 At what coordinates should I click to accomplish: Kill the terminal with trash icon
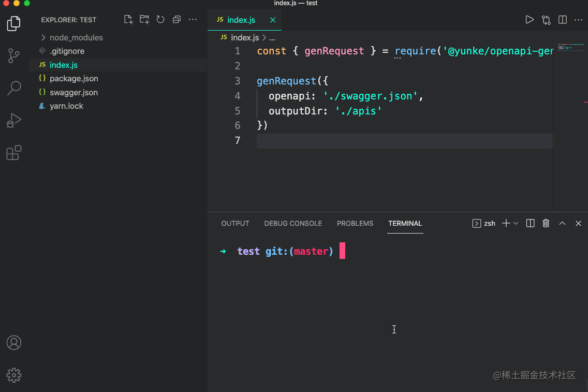[546, 224]
